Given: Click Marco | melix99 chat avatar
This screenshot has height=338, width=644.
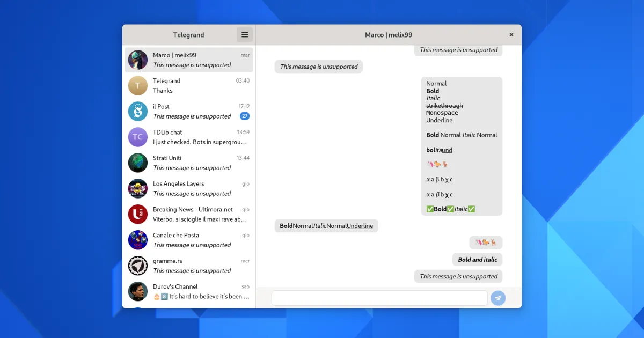Looking at the screenshot, I should click(138, 60).
